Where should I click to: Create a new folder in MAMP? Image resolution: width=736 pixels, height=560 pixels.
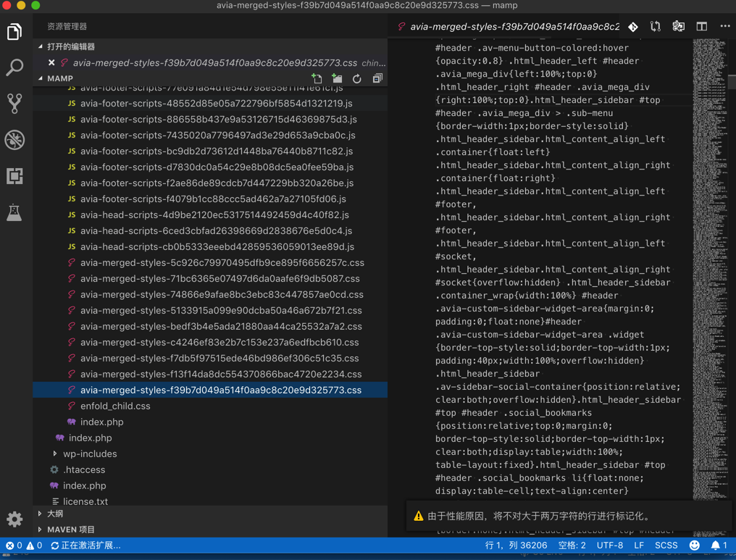(x=337, y=78)
